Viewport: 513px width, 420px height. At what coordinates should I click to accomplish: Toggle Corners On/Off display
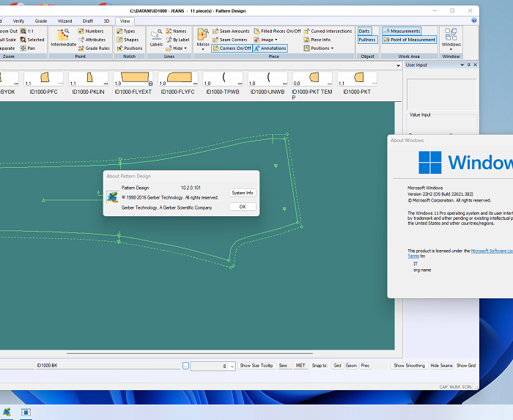[x=232, y=48]
